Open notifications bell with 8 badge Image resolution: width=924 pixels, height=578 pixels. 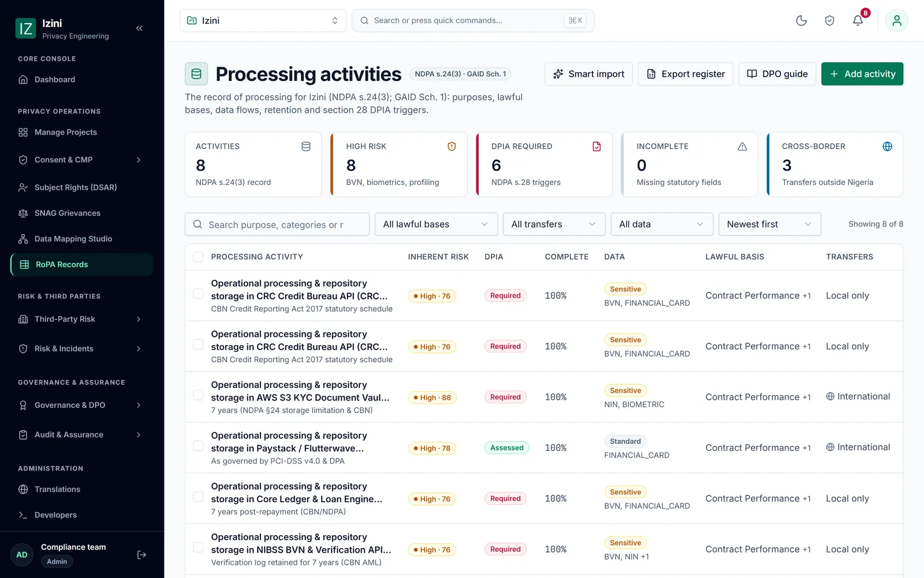coord(858,21)
